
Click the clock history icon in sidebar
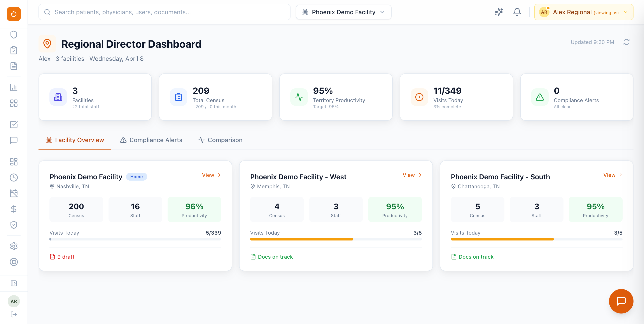[14, 178]
